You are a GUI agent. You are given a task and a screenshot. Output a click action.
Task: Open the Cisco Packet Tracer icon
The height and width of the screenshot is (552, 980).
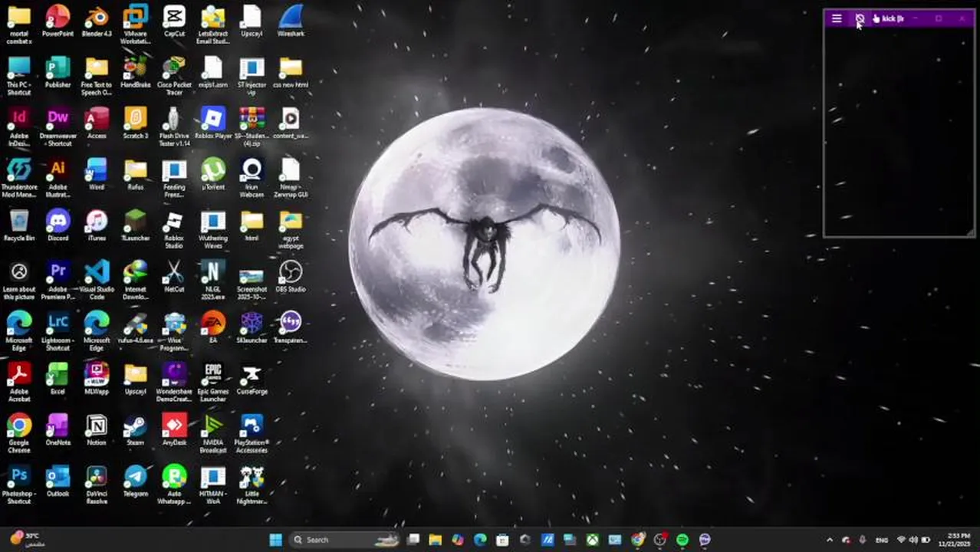pos(174,75)
